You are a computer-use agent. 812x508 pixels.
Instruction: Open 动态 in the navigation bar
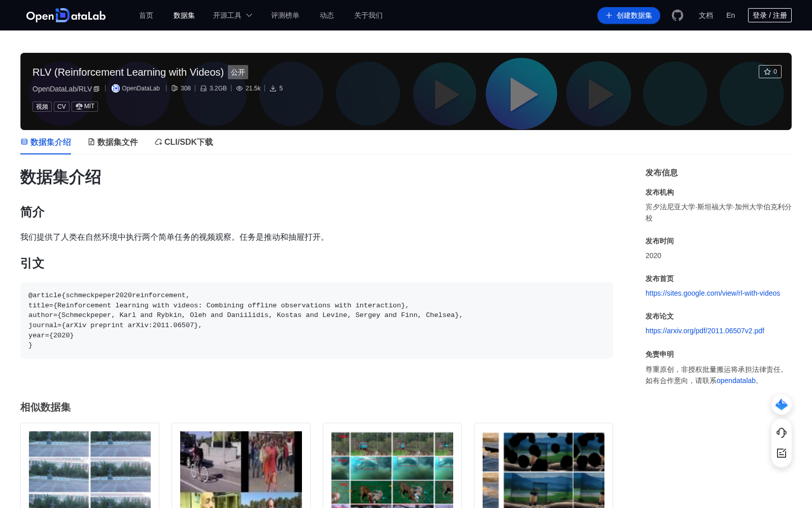click(x=327, y=15)
